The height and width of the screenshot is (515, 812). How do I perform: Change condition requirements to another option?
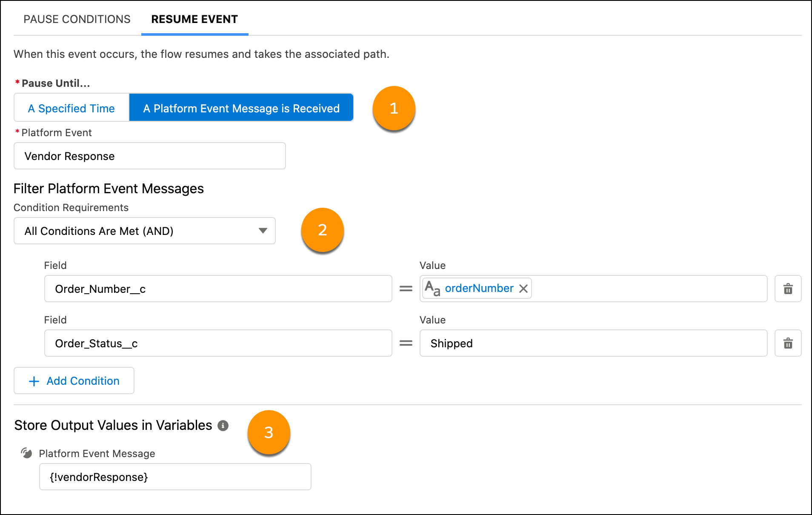(x=145, y=231)
